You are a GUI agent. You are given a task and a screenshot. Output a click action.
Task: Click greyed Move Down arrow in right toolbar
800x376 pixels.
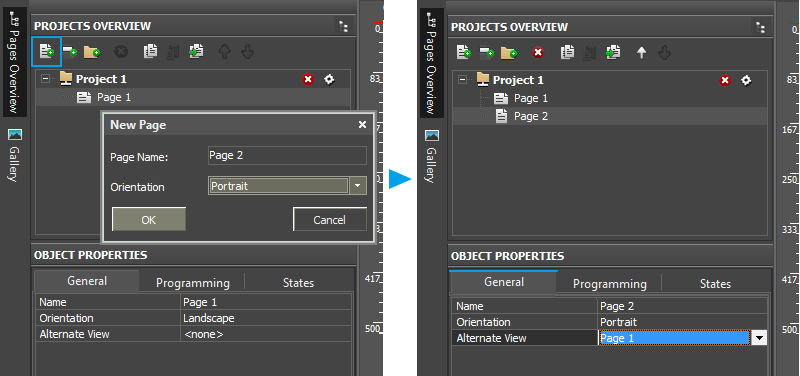click(664, 53)
